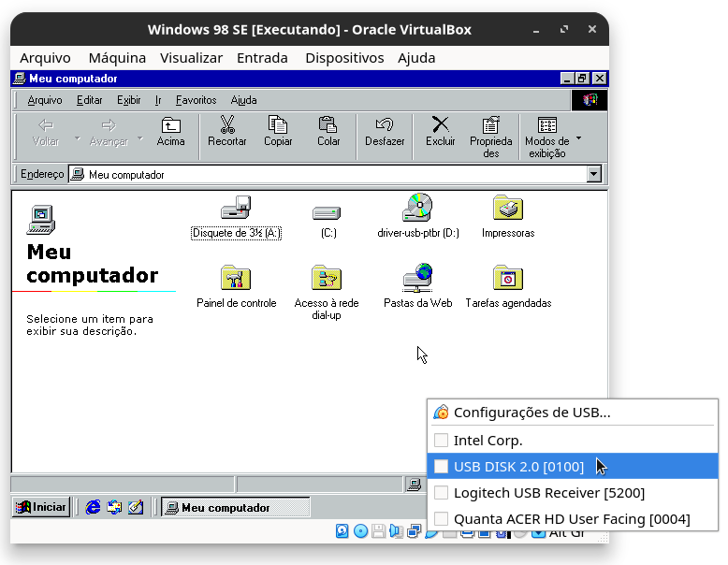This screenshot has width=728, height=565.
Task: Toggle Quanta ACER HD User Facing device
Action: [442, 518]
